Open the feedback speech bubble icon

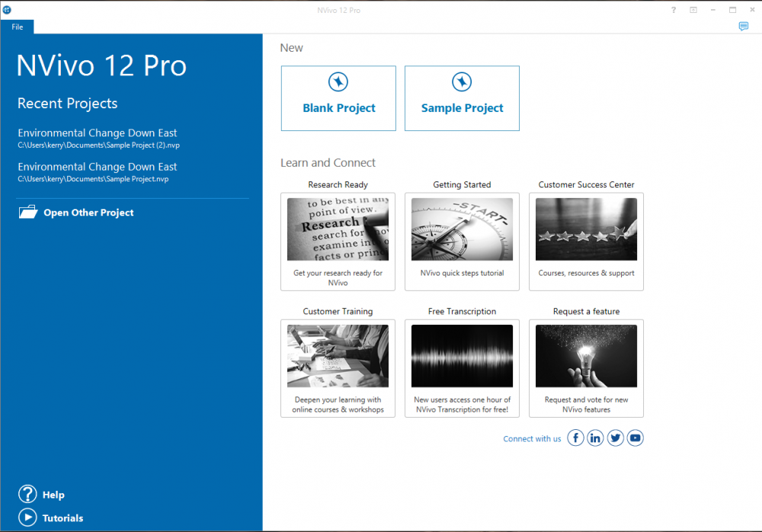pyautogui.click(x=743, y=26)
